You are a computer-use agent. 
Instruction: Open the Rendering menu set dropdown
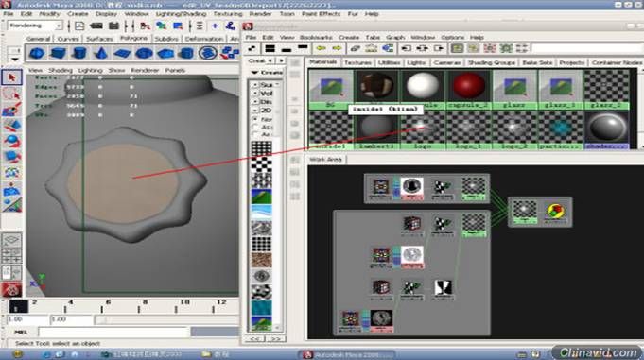pyautogui.click(x=34, y=26)
